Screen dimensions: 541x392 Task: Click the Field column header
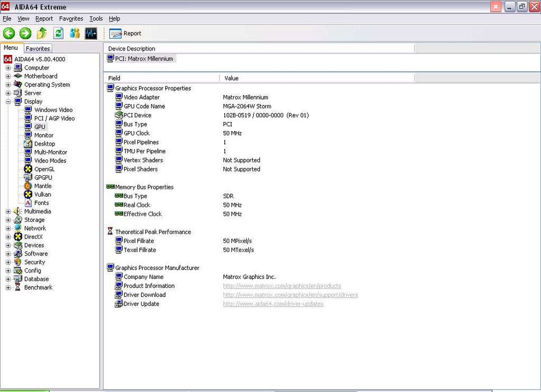[x=161, y=78]
